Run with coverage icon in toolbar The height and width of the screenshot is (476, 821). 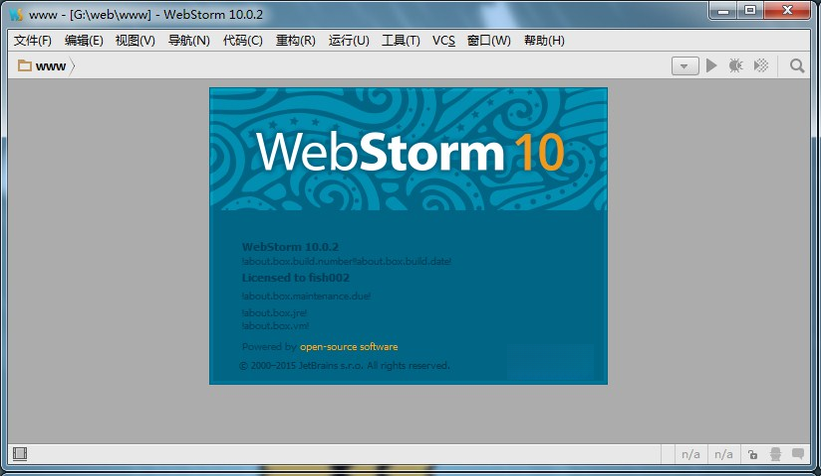(761, 65)
